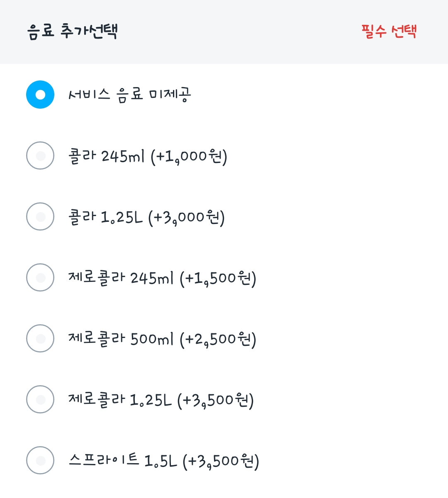The image size is (448, 498).
Task: Tap the 스프라이트 1.5L option label
Action: [x=164, y=461]
